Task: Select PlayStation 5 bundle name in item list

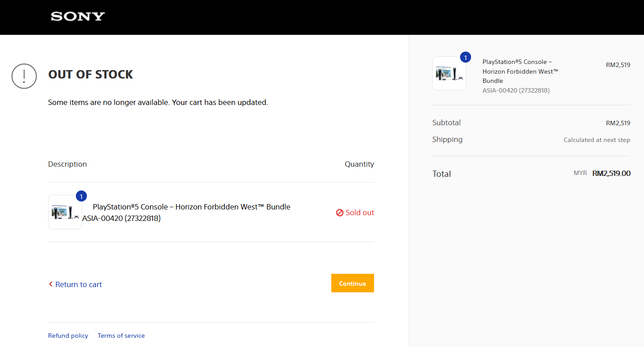Action: click(191, 207)
